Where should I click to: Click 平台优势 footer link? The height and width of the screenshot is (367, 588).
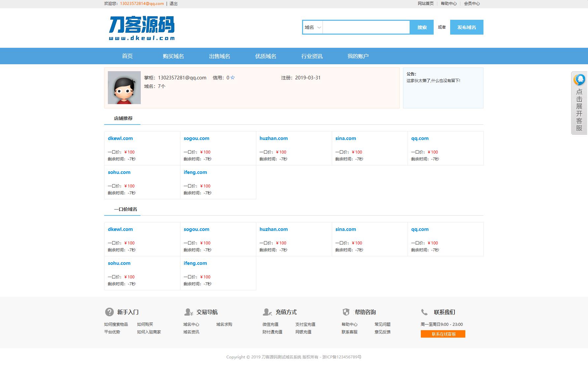[x=112, y=332]
